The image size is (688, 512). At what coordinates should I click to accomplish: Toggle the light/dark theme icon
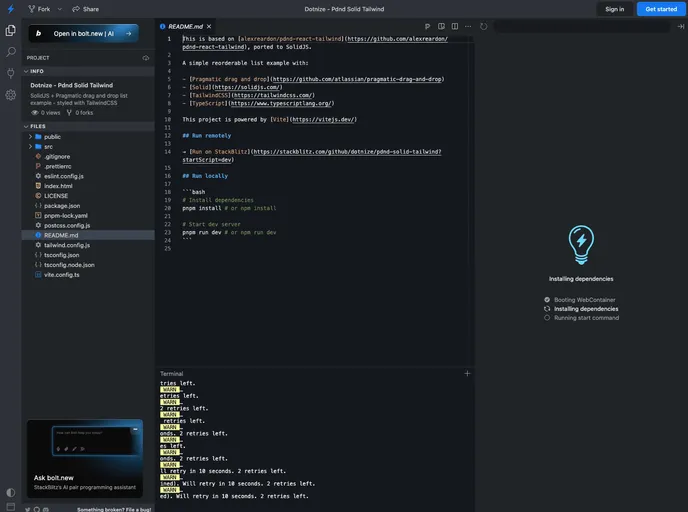pyautogui.click(x=11, y=492)
